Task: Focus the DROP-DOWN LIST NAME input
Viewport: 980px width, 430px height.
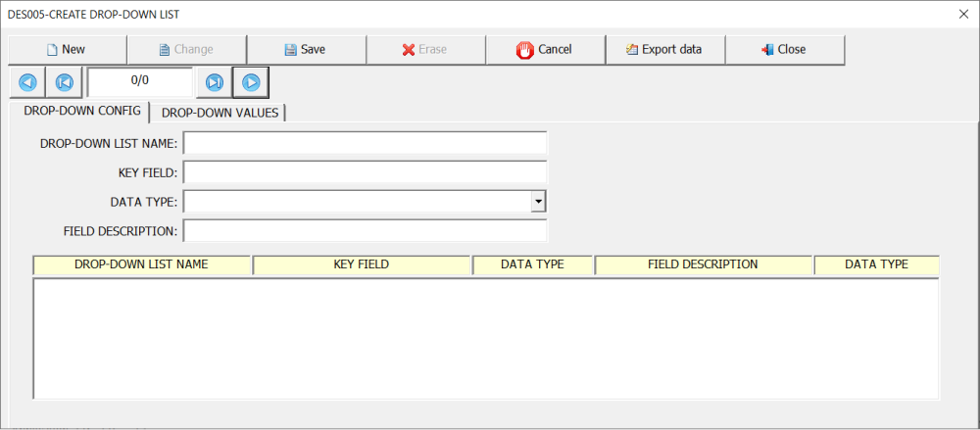Action: coord(365,143)
